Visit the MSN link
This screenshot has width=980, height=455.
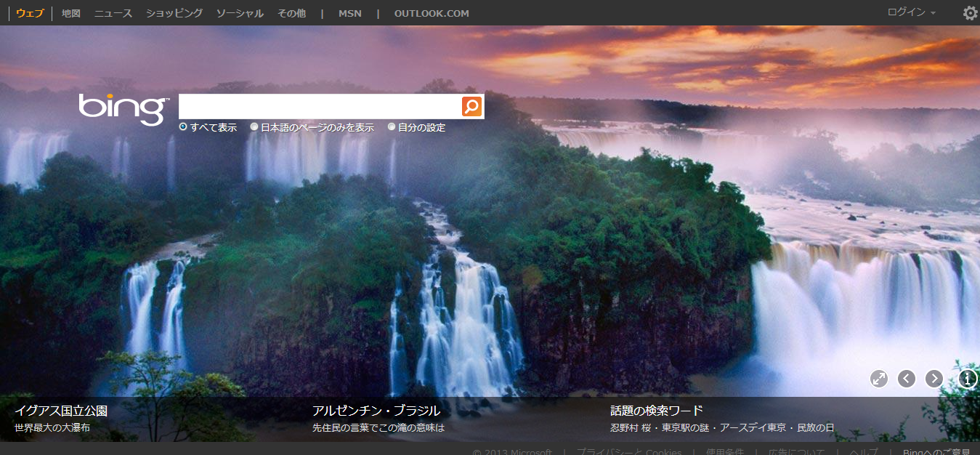click(x=349, y=13)
